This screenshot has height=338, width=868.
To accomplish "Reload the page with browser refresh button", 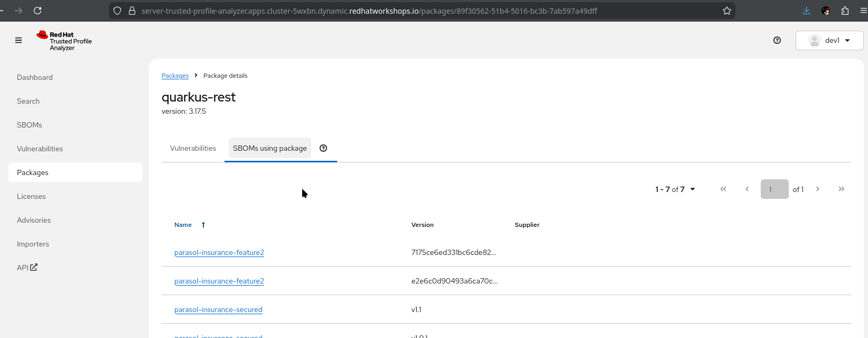I will [x=38, y=11].
